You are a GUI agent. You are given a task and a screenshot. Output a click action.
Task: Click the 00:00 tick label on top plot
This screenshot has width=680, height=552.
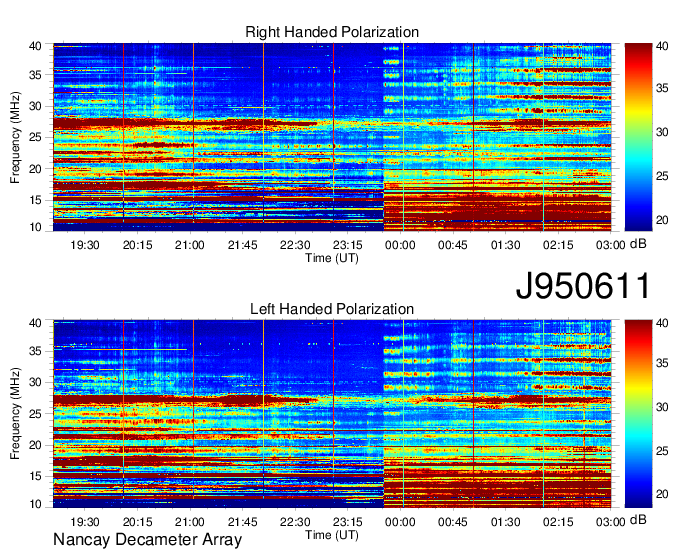400,245
